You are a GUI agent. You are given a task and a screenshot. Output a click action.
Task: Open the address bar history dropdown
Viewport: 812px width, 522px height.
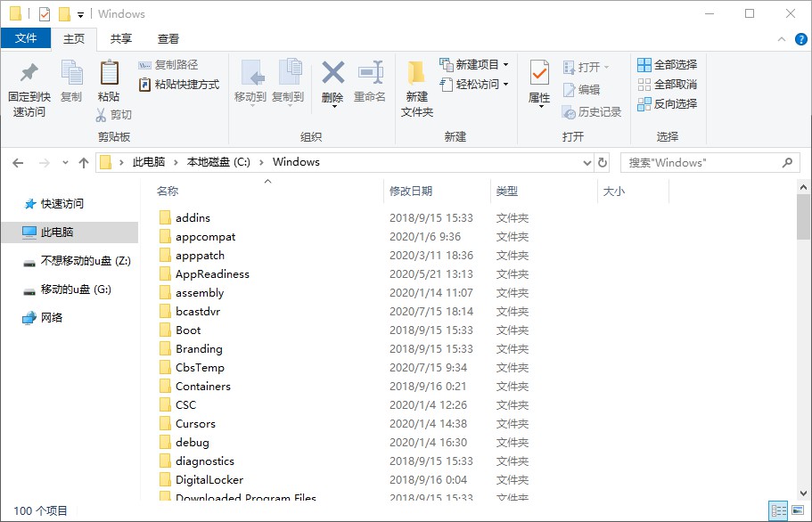pyautogui.click(x=587, y=163)
